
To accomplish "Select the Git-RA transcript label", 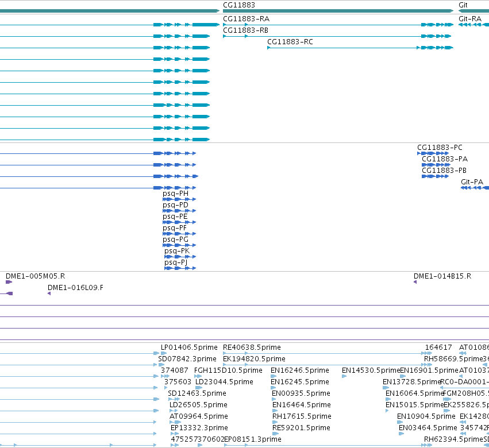I will pos(470,19).
